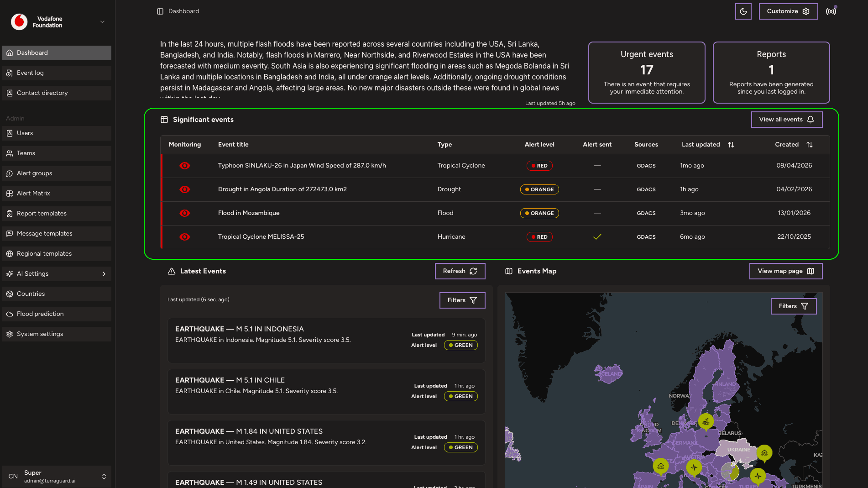Go to Contact directory
Image resolution: width=868 pixels, height=488 pixels.
click(57, 93)
